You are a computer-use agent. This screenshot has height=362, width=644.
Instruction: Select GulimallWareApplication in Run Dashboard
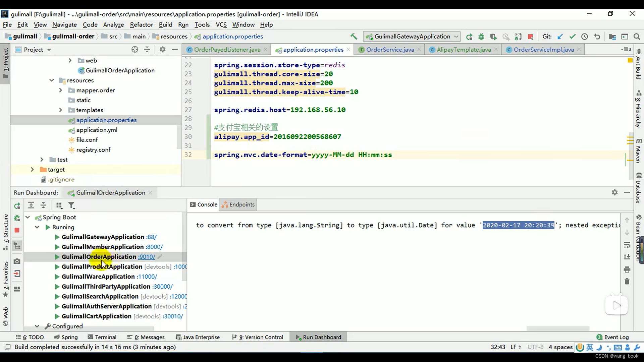(x=98, y=277)
